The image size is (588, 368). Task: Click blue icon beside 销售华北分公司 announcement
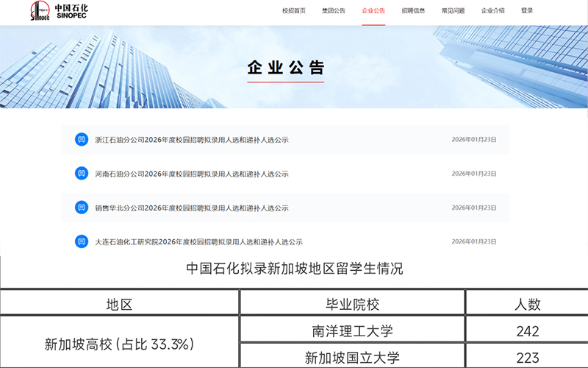82,208
